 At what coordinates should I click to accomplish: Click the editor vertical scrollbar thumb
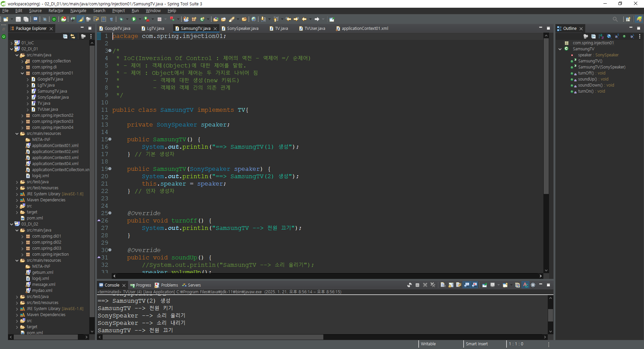(546, 116)
